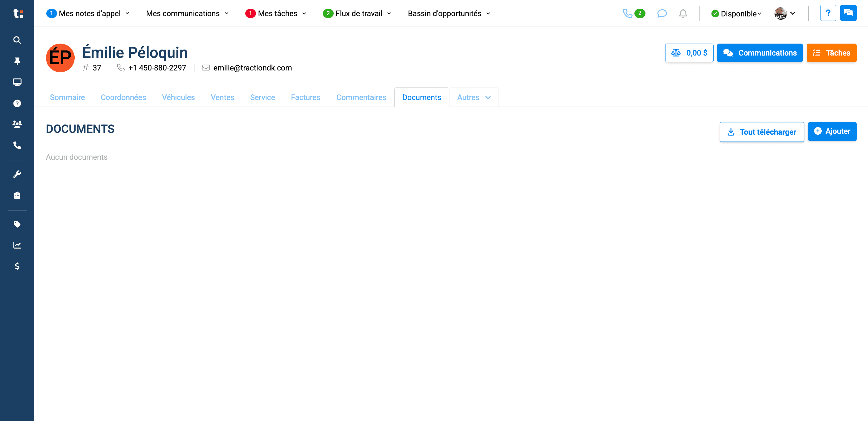Screen dimensions: 868x421
Task: Switch to the Factures tab
Action: (x=306, y=97)
